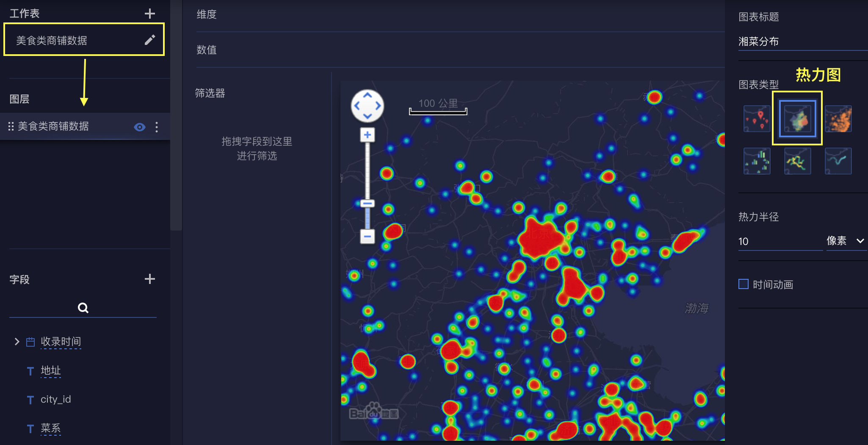
Task: Zoom in the map with the plus button
Action: click(x=368, y=135)
